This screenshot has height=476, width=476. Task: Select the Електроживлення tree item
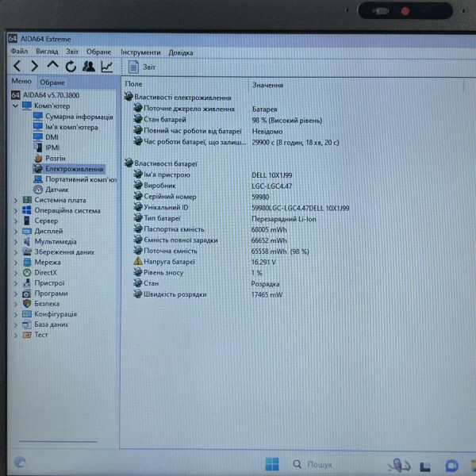tap(68, 169)
